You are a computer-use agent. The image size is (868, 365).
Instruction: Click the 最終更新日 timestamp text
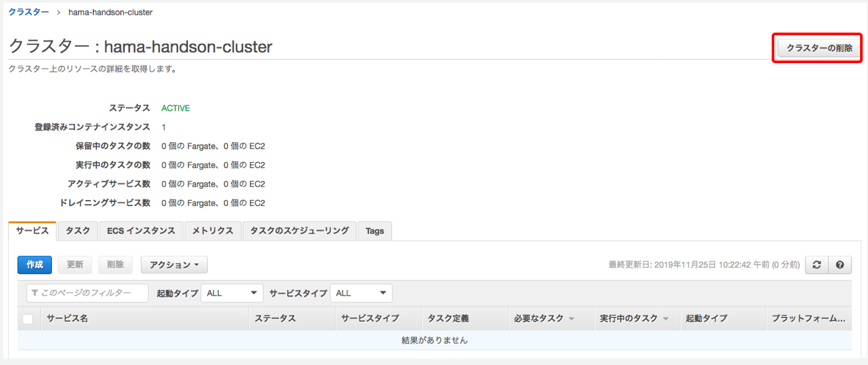pos(704,265)
